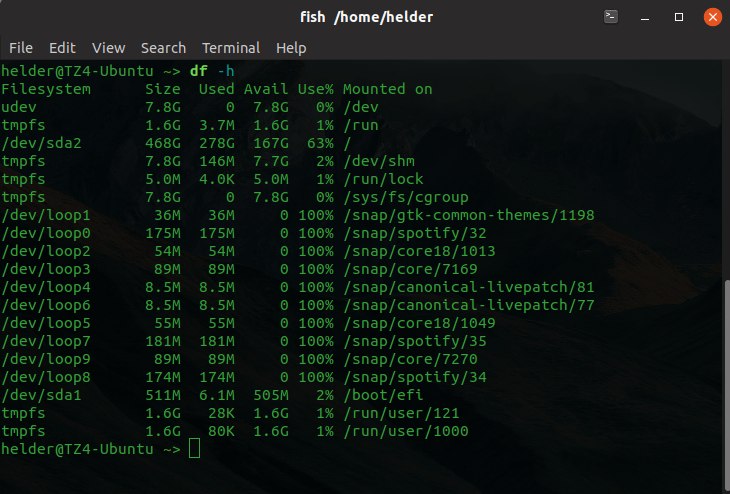Click the '/run/user/121' mount point
Image resolution: width=730 pixels, height=494 pixels.
tap(401, 413)
